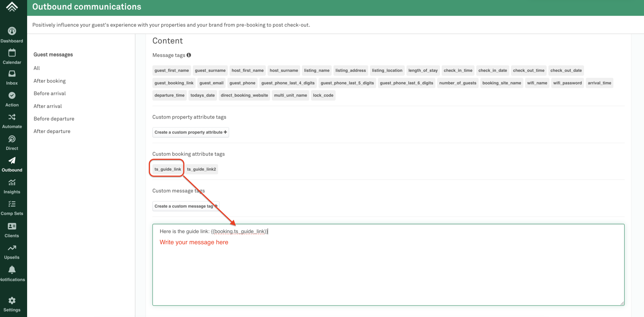
Task: Click the Message tags info icon
Action: coord(189,55)
